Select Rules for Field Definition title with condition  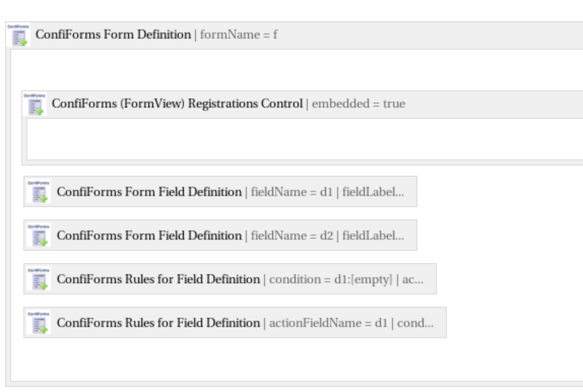click(x=158, y=279)
